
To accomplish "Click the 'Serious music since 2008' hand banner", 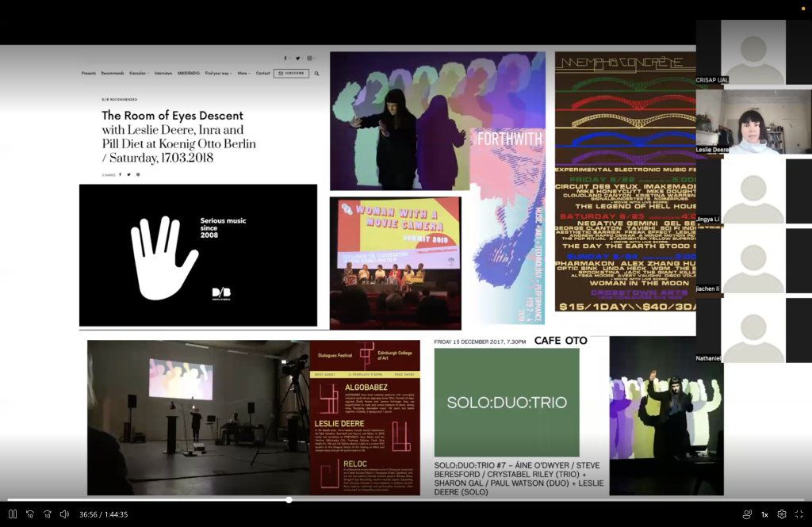I will click(x=198, y=255).
